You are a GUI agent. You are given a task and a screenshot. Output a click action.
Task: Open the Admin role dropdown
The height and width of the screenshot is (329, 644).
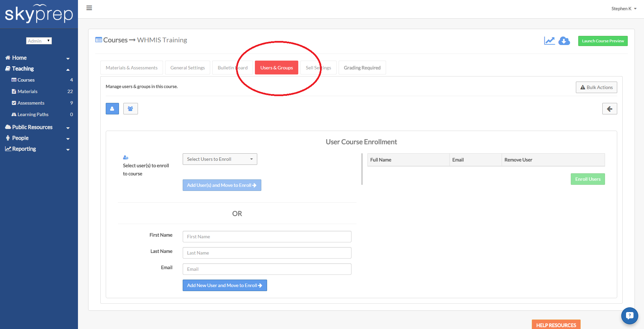click(39, 41)
